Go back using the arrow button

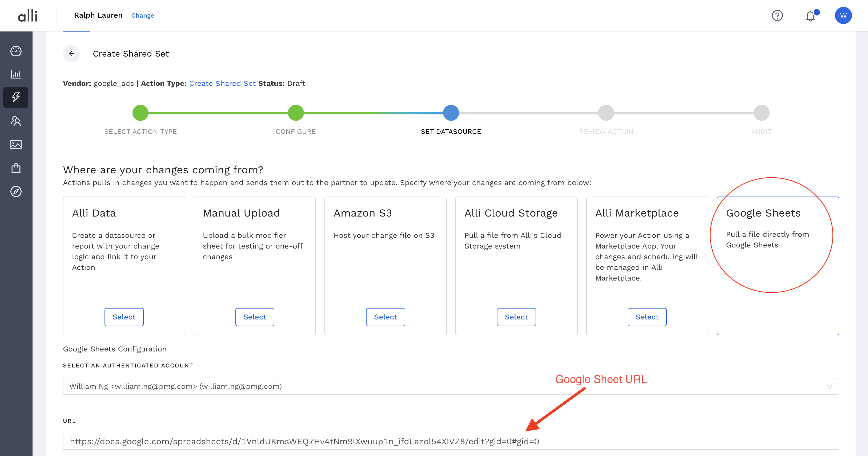click(x=71, y=54)
